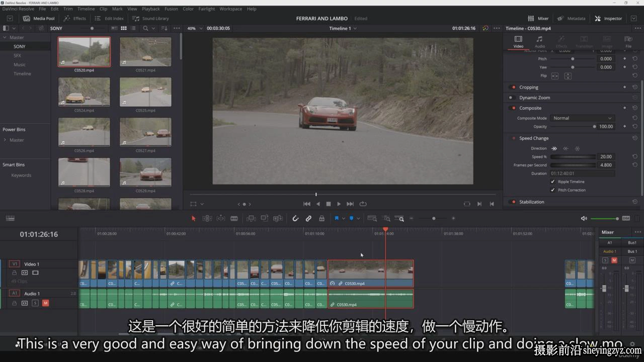Open the media pool sort dropdown
Screen dimensions: 644x362
pos(164,28)
